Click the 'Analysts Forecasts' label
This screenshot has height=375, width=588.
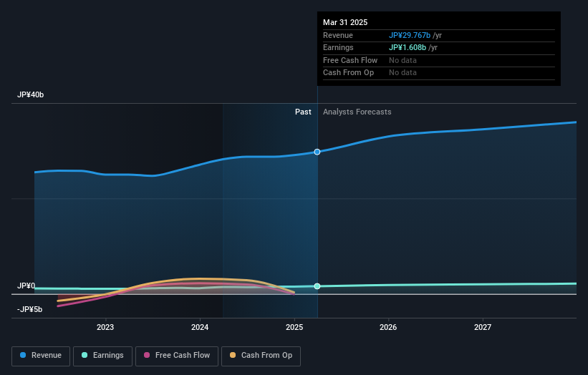357,112
